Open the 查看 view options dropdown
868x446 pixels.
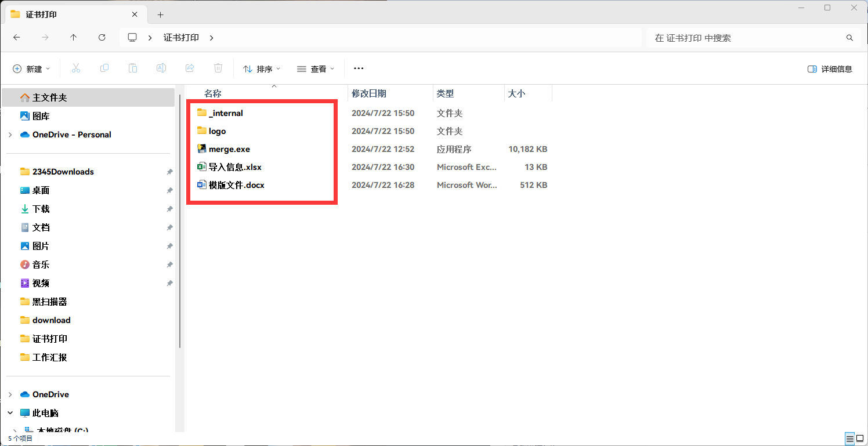[x=316, y=68]
